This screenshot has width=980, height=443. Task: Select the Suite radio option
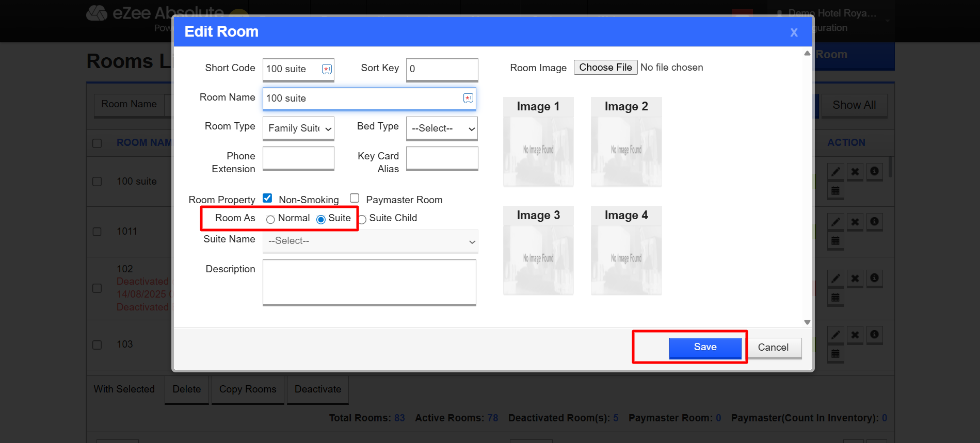click(321, 219)
